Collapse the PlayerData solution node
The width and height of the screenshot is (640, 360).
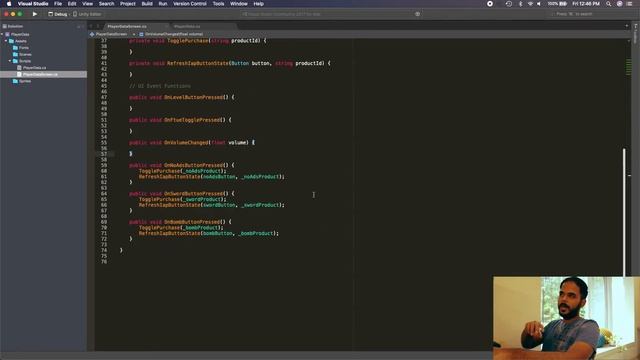click(x=2, y=34)
